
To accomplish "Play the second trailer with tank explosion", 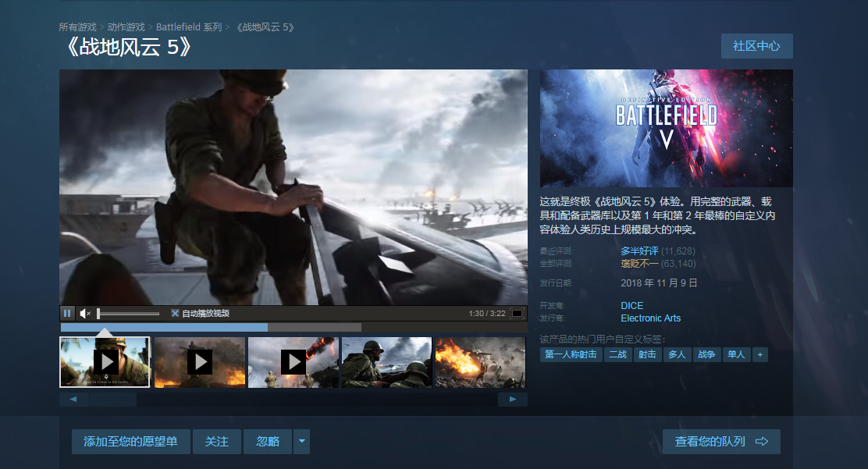I will pos(200,362).
